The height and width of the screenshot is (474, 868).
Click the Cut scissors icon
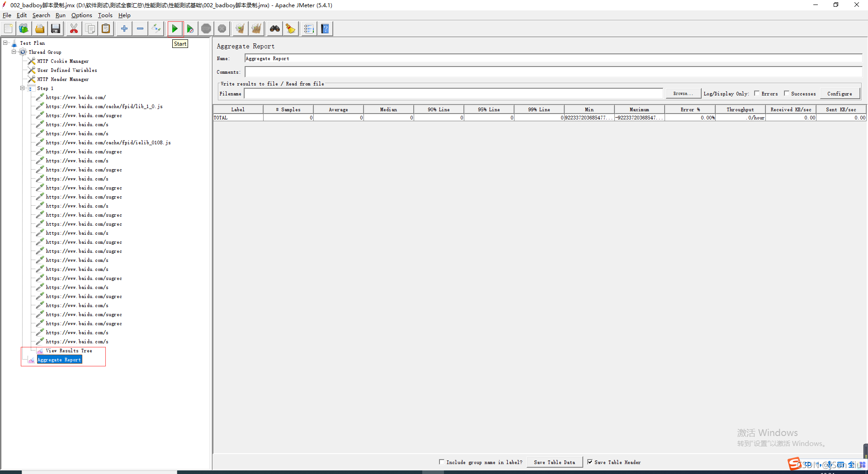(x=74, y=29)
